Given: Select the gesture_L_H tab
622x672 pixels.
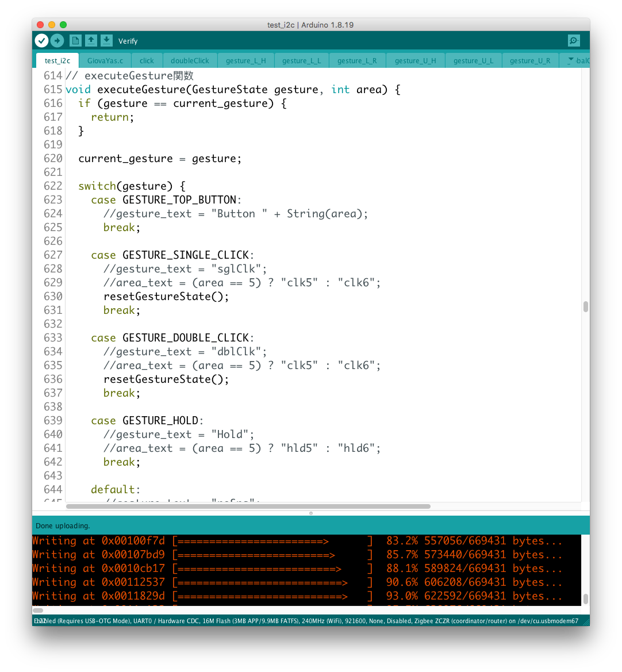Looking at the screenshot, I should pos(245,60).
